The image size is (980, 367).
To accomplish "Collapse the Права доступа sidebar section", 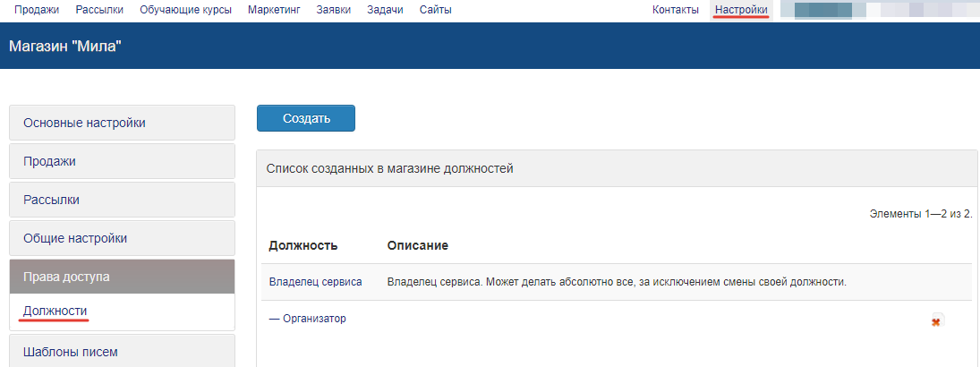I will click(x=122, y=277).
